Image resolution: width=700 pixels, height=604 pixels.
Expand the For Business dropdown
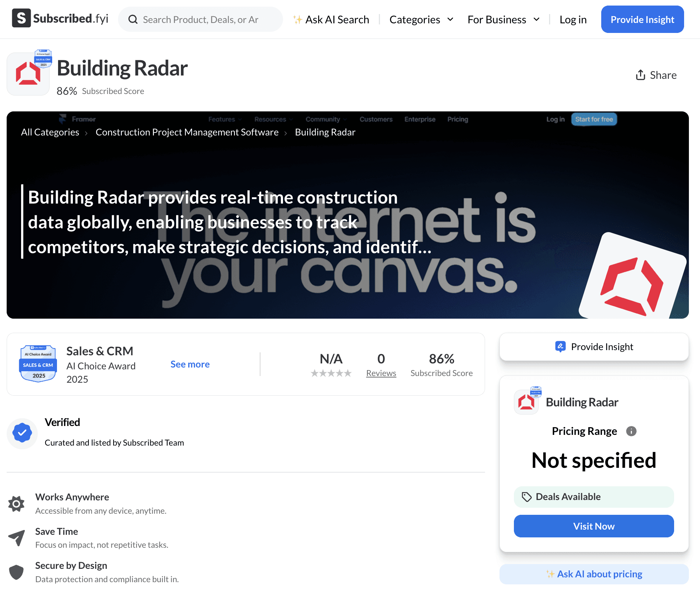(504, 20)
